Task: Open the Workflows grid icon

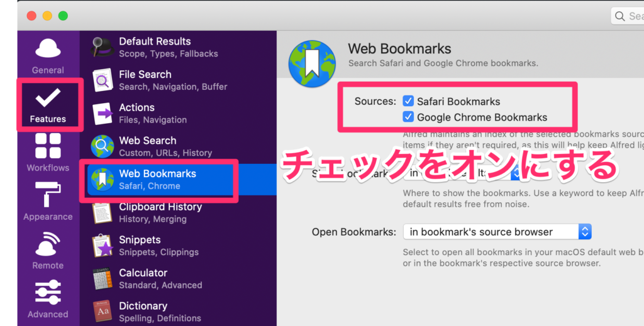Action: (48, 146)
